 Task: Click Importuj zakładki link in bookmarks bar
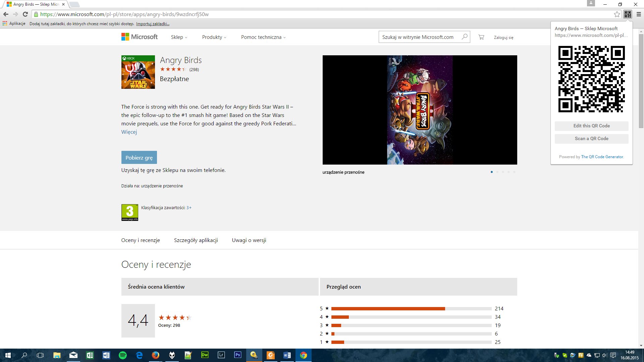(153, 24)
